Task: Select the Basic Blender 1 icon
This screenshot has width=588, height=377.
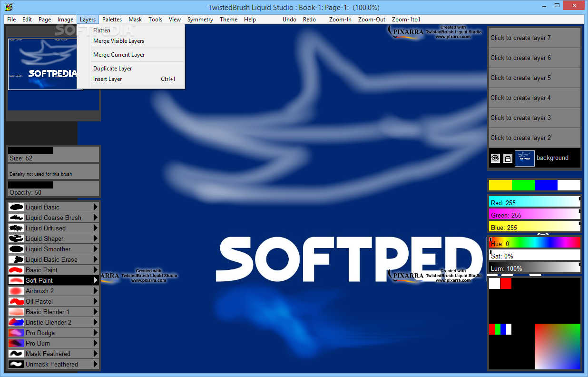Action: point(16,312)
